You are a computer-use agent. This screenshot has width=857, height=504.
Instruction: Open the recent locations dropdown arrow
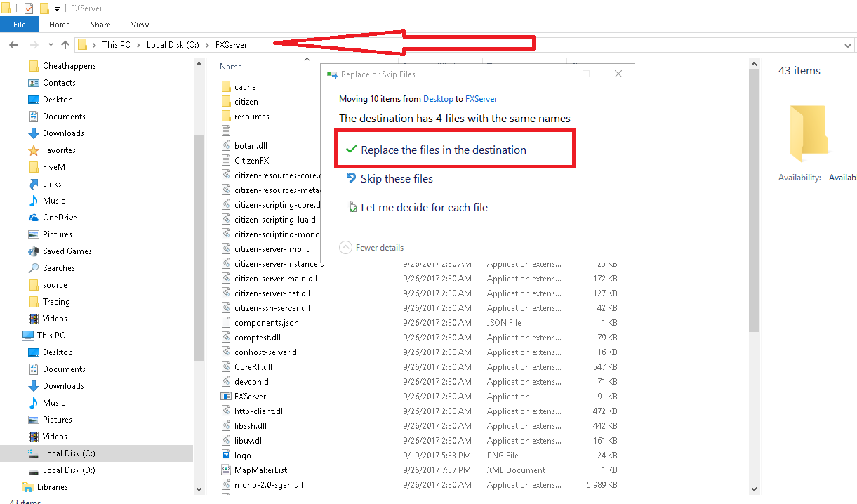coord(51,45)
